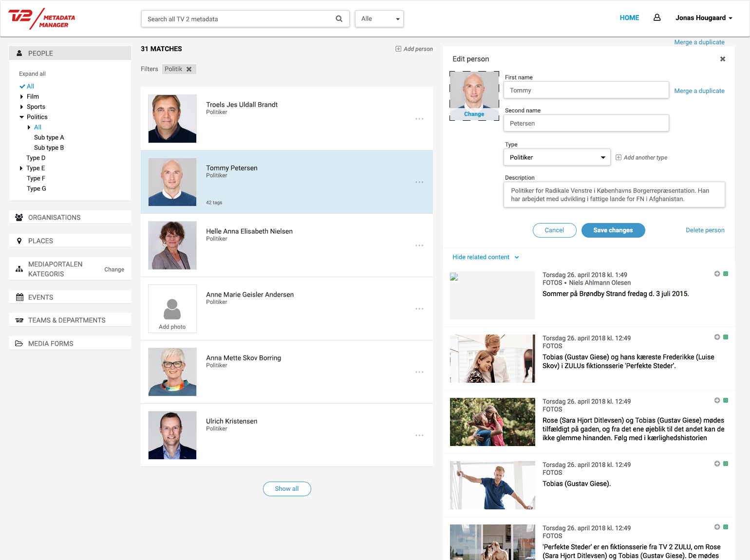Click Change next to Mediaportalen Kategoris

tap(114, 269)
